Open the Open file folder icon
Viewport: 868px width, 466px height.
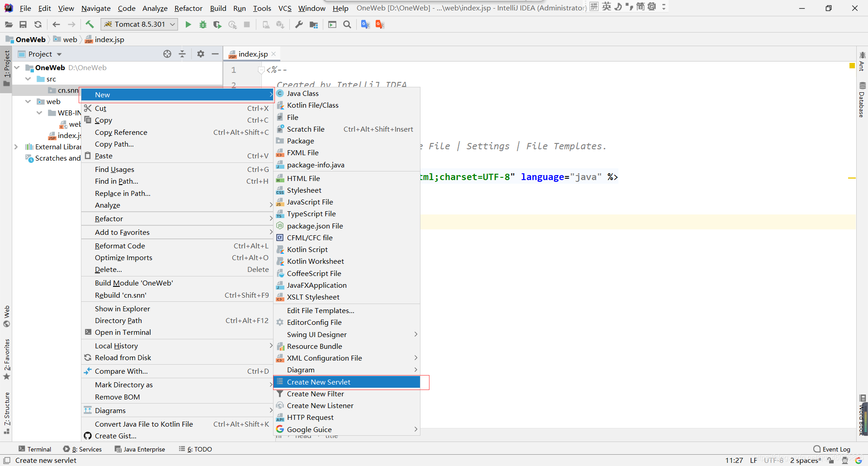coord(9,24)
